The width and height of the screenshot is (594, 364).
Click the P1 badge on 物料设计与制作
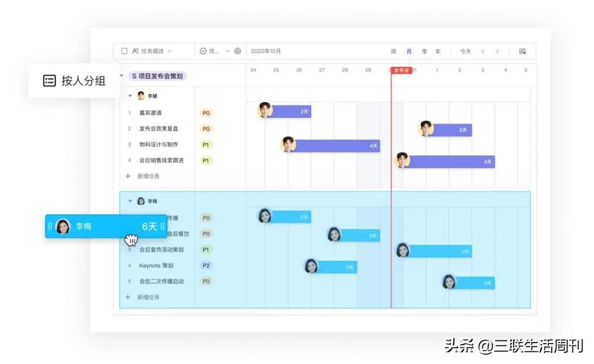click(x=206, y=145)
